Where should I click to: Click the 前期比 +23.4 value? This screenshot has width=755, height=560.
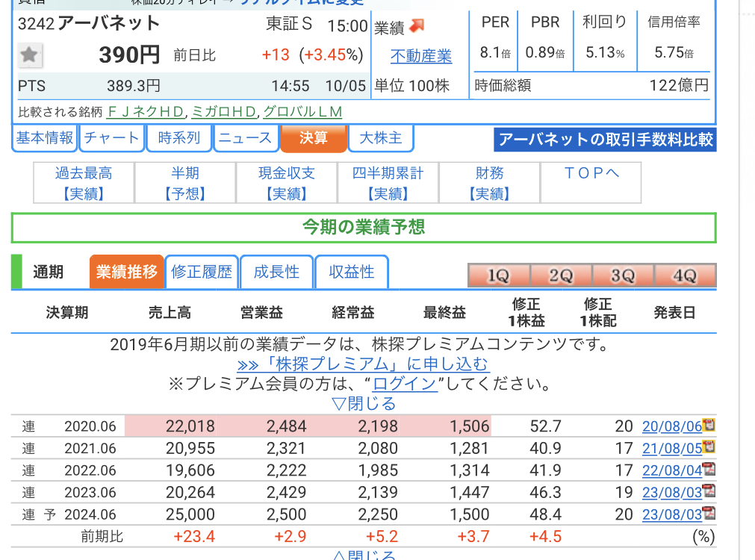(194, 536)
